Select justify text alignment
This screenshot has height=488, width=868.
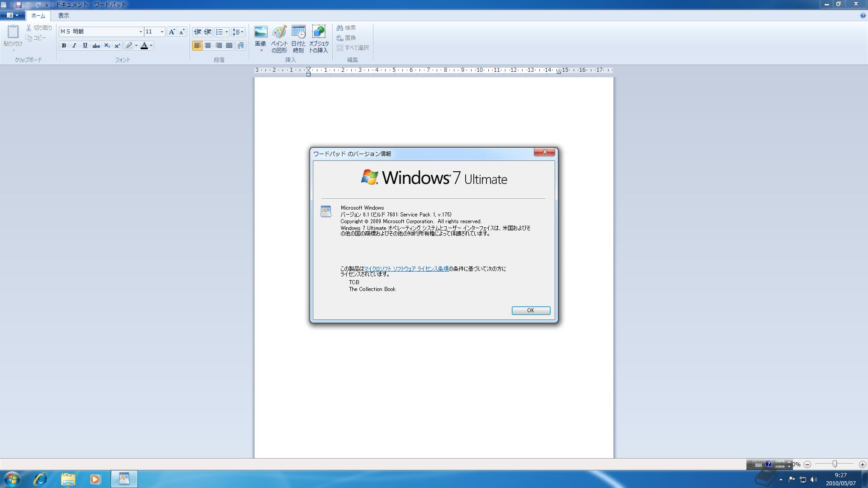pos(229,46)
